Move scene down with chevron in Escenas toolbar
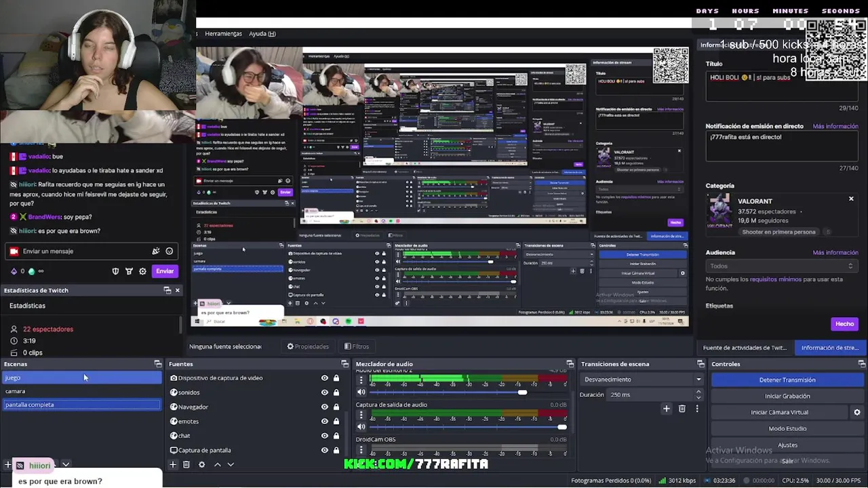 [66, 465]
